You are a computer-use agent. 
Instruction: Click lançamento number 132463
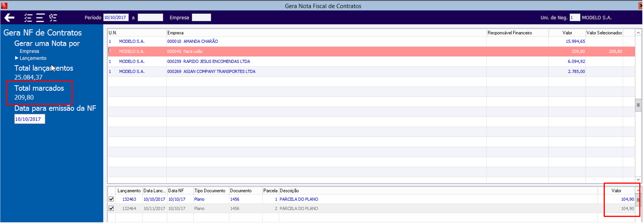[x=129, y=199]
